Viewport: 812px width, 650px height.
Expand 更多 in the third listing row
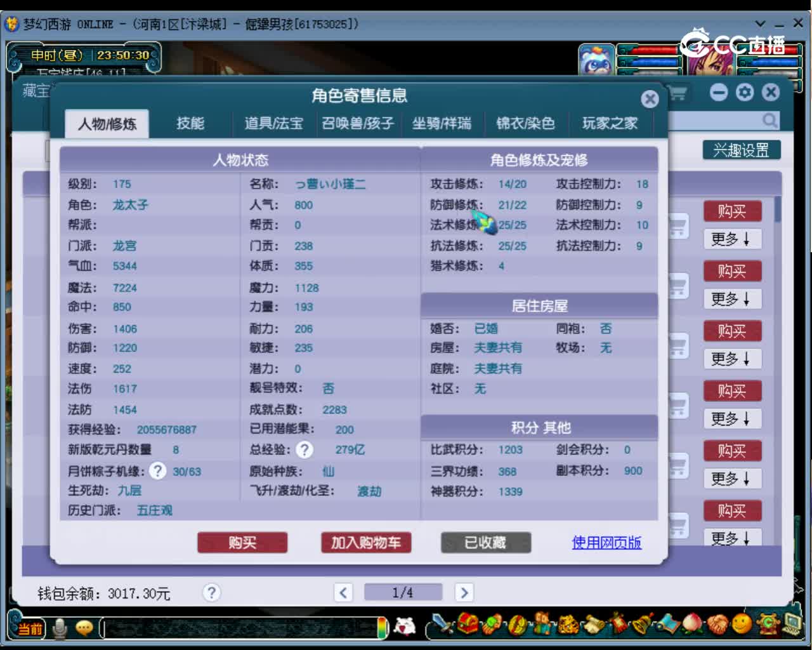point(731,359)
